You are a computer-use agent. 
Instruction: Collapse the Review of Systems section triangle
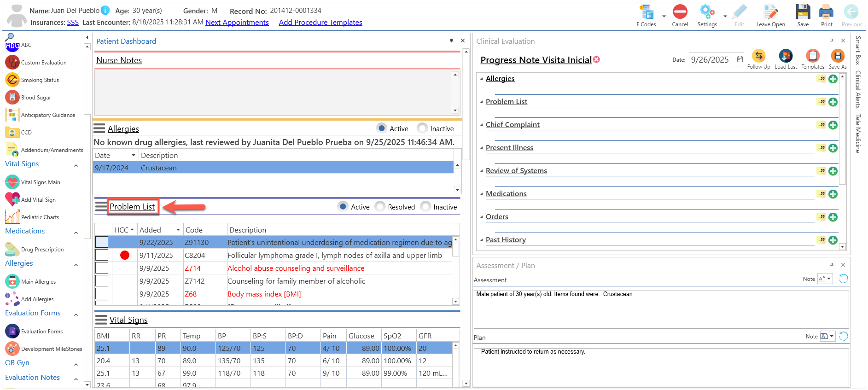[x=481, y=171]
